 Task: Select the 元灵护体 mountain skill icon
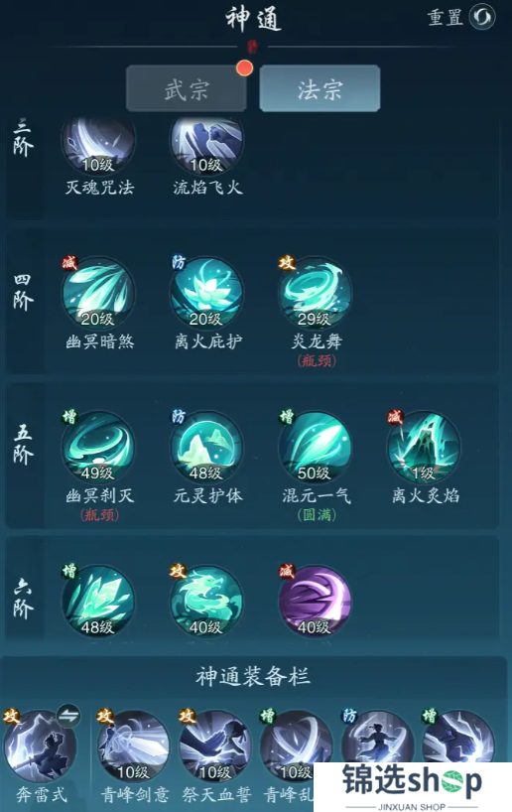pos(206,448)
